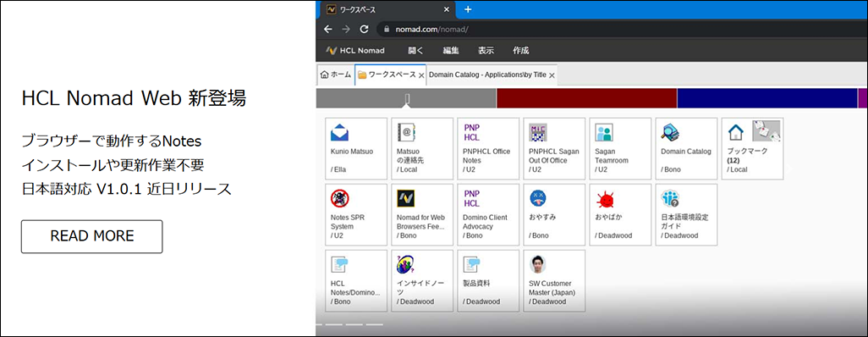Open a new browser tab with plus

pos(467,9)
